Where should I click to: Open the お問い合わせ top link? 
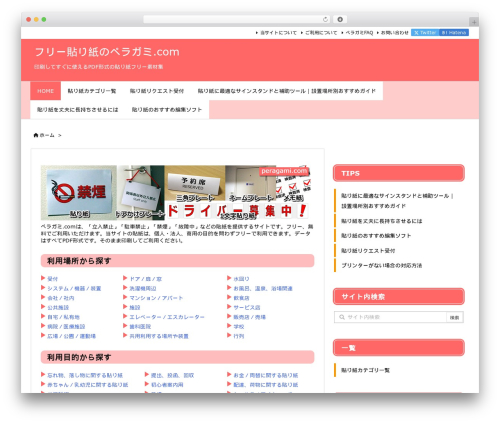click(395, 33)
